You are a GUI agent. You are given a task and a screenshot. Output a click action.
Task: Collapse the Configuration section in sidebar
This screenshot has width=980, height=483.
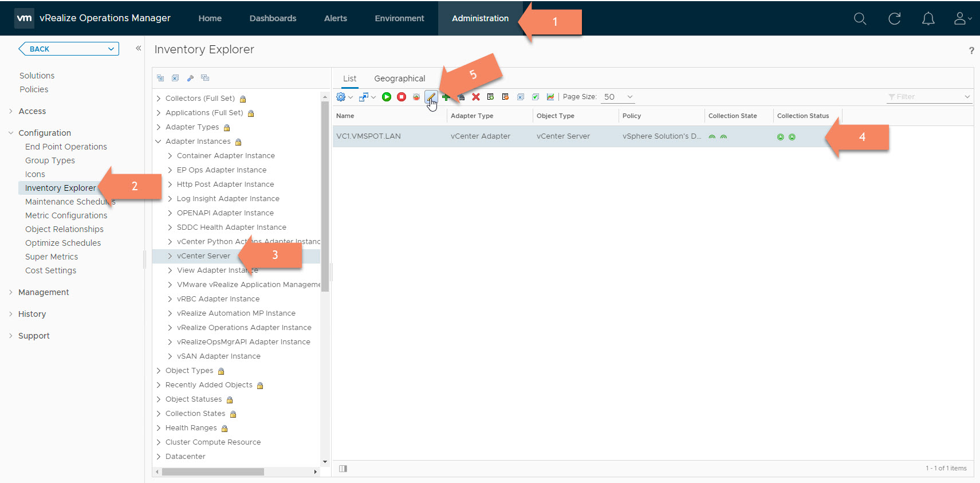[11, 133]
